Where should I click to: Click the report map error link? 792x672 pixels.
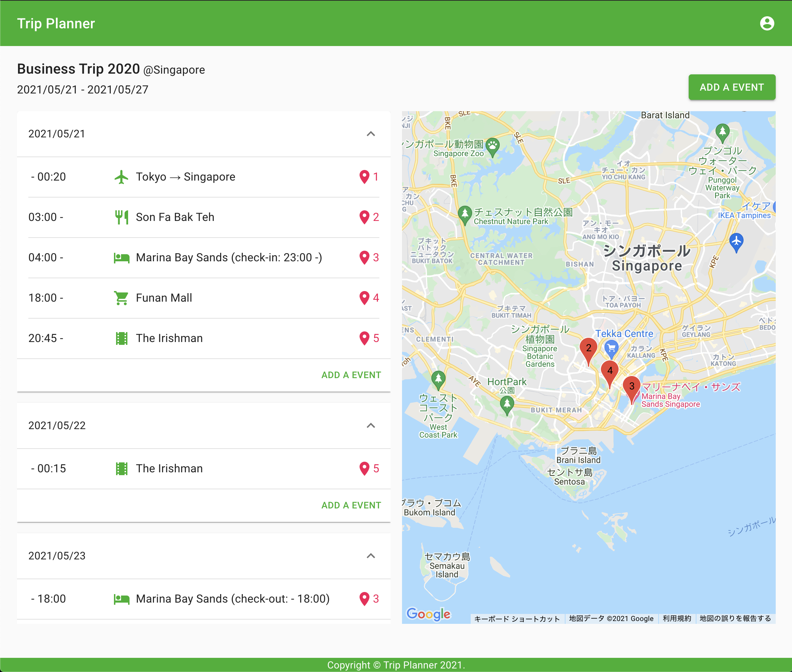click(735, 618)
